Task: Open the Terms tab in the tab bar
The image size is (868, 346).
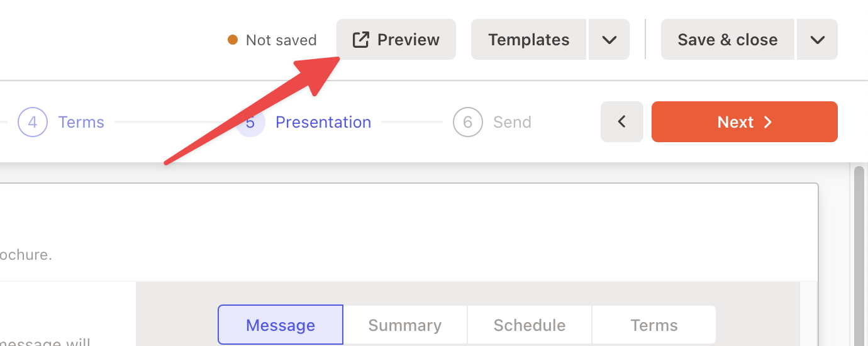Action: pyautogui.click(x=654, y=325)
